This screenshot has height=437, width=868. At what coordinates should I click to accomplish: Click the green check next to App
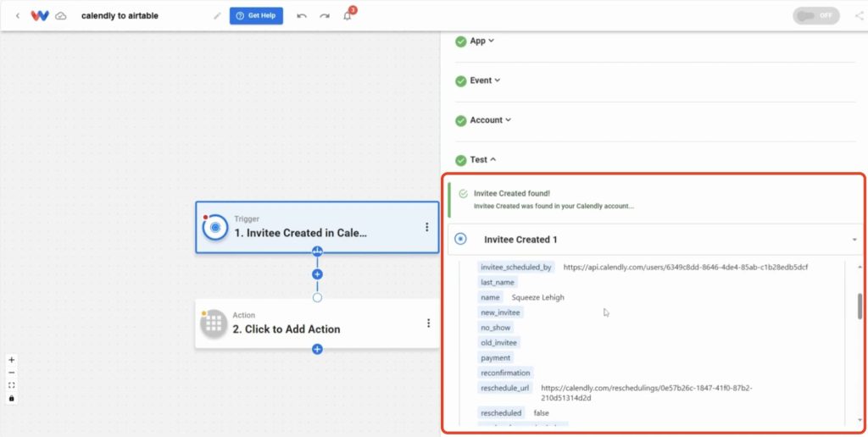click(x=460, y=41)
